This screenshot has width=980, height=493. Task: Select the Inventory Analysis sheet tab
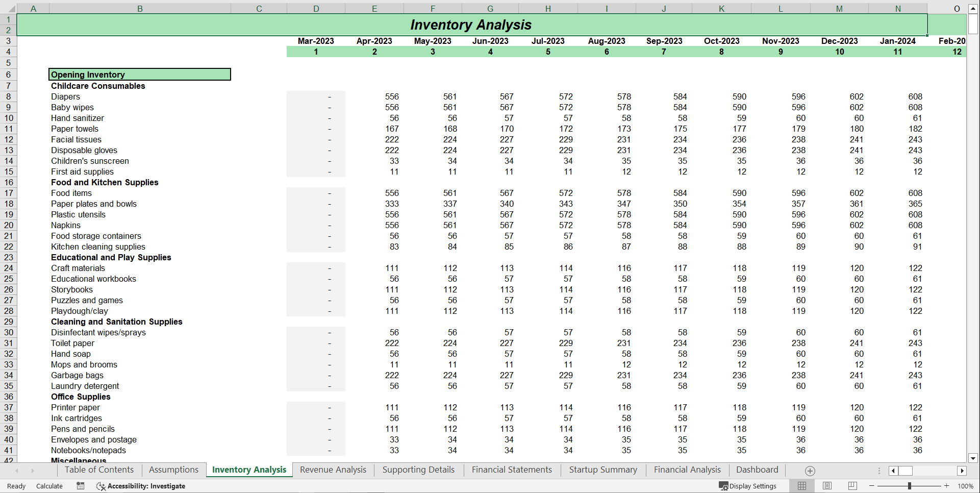coord(249,470)
